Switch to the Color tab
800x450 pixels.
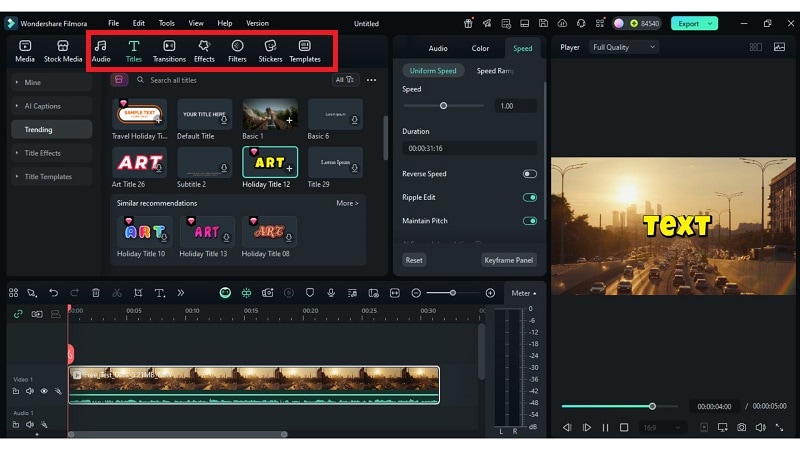click(480, 48)
